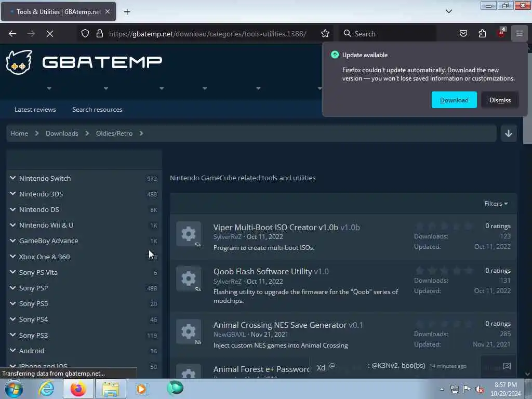Viewport: 532px width, 399px height.
Task: Launch Internet Explorer from the taskbar
Action: (x=46, y=389)
